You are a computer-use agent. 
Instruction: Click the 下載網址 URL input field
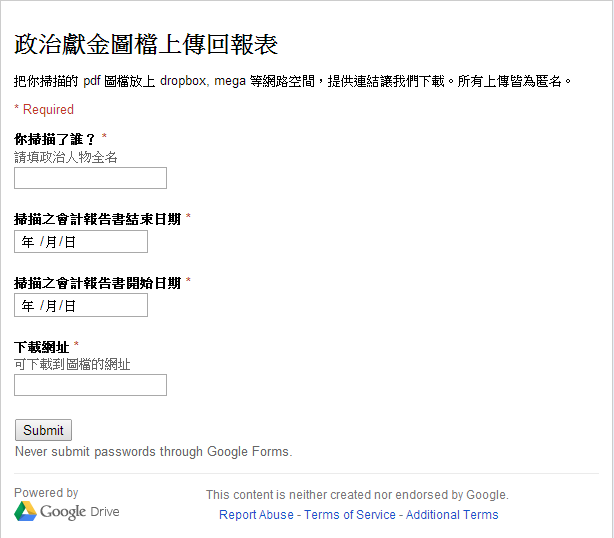90,385
